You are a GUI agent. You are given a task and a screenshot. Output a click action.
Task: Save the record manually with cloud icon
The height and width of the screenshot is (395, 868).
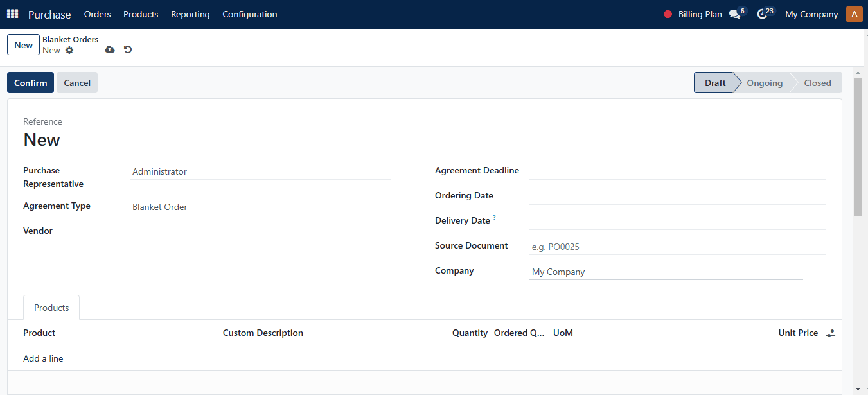click(x=110, y=49)
